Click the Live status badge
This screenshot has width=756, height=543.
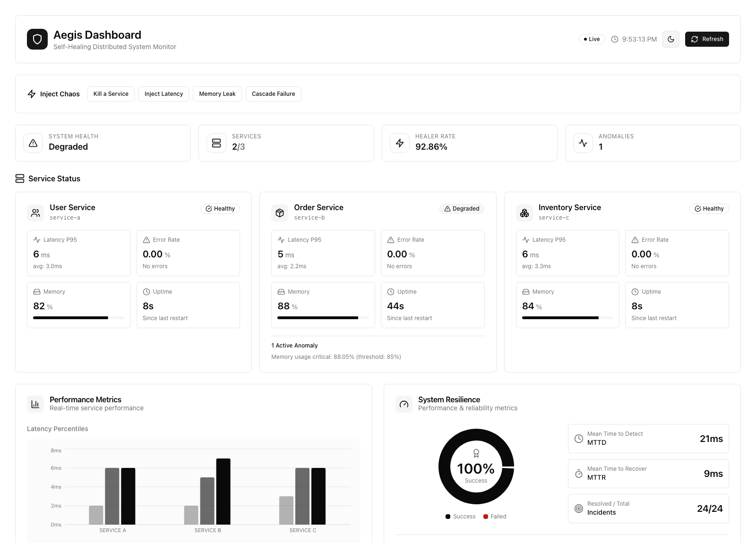pyautogui.click(x=592, y=39)
